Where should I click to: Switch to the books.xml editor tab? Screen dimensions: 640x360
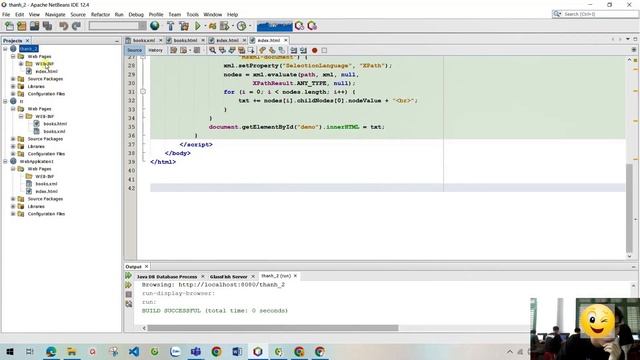144,40
